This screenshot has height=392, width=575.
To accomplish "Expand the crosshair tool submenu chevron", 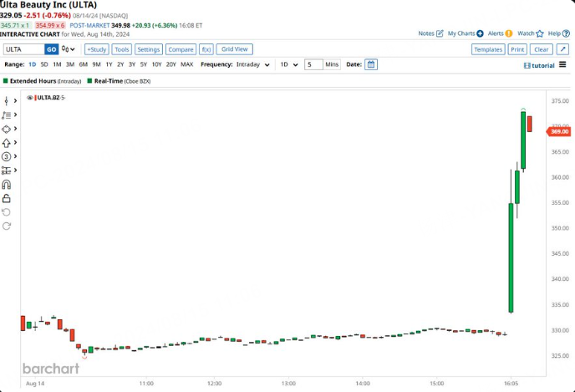I will [x=15, y=101].
